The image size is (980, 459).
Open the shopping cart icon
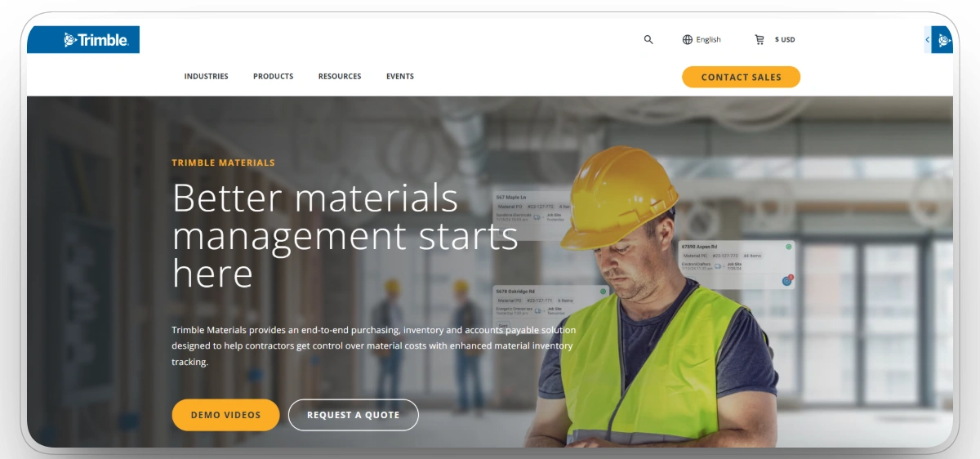(x=759, y=39)
